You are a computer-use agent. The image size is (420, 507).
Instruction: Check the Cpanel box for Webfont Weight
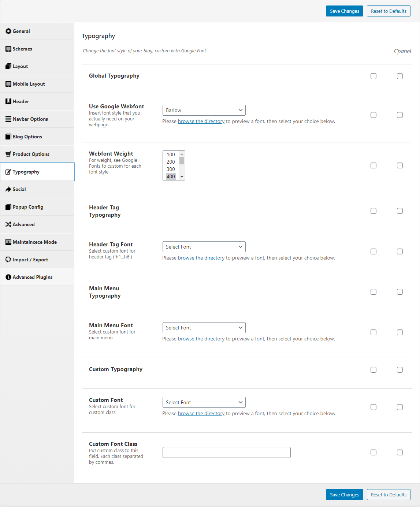pos(400,165)
